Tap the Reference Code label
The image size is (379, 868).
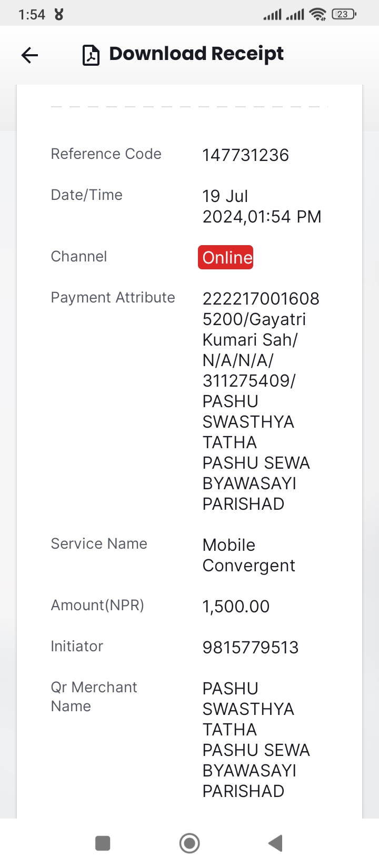coord(106,154)
